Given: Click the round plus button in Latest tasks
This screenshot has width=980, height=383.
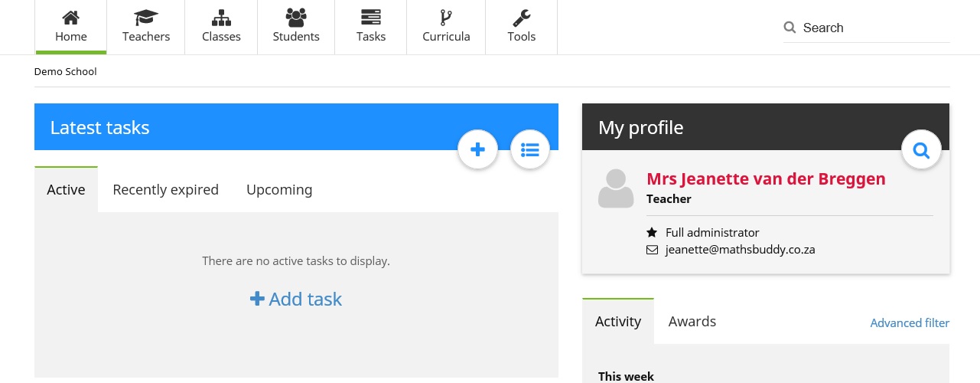Looking at the screenshot, I should (478, 150).
